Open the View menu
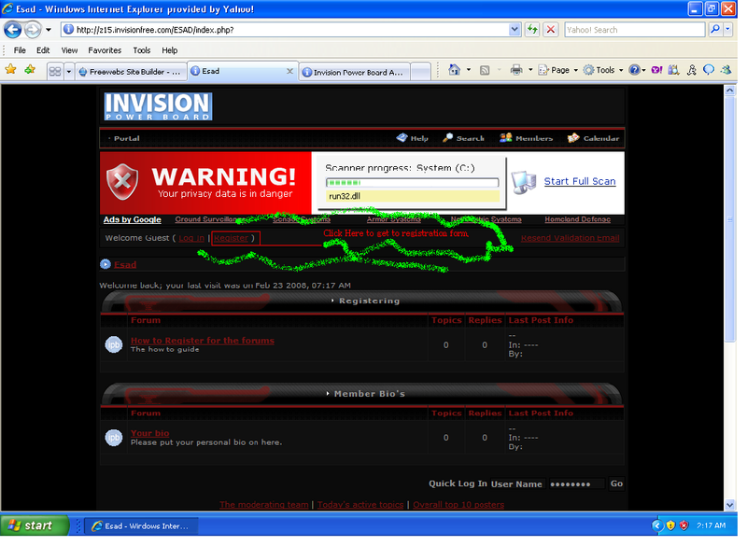The width and height of the screenshot is (747, 560). [x=69, y=50]
